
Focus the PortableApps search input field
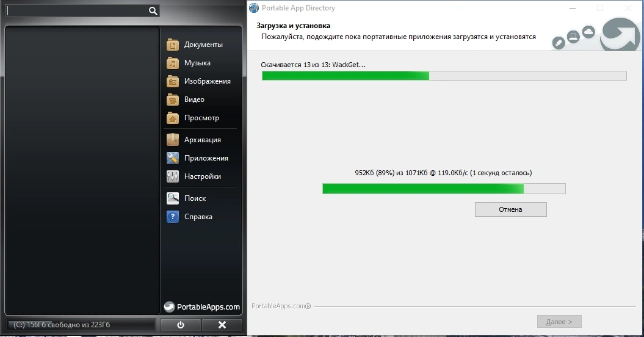(x=77, y=11)
